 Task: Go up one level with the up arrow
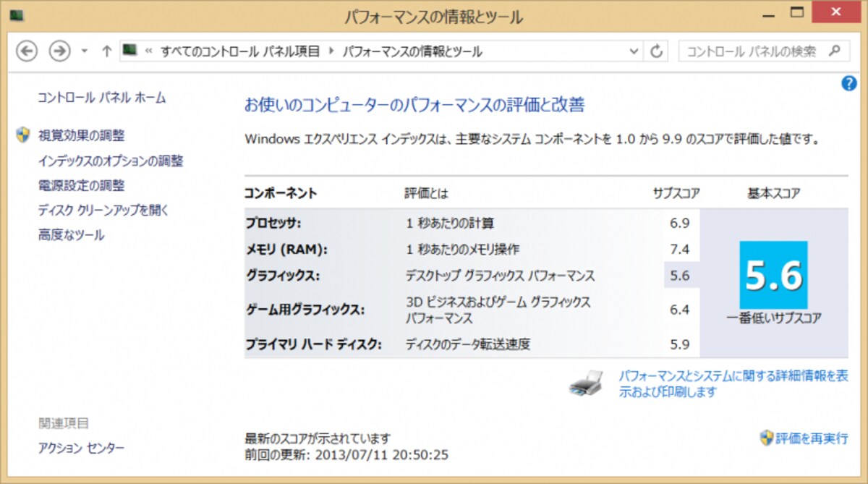click(107, 51)
